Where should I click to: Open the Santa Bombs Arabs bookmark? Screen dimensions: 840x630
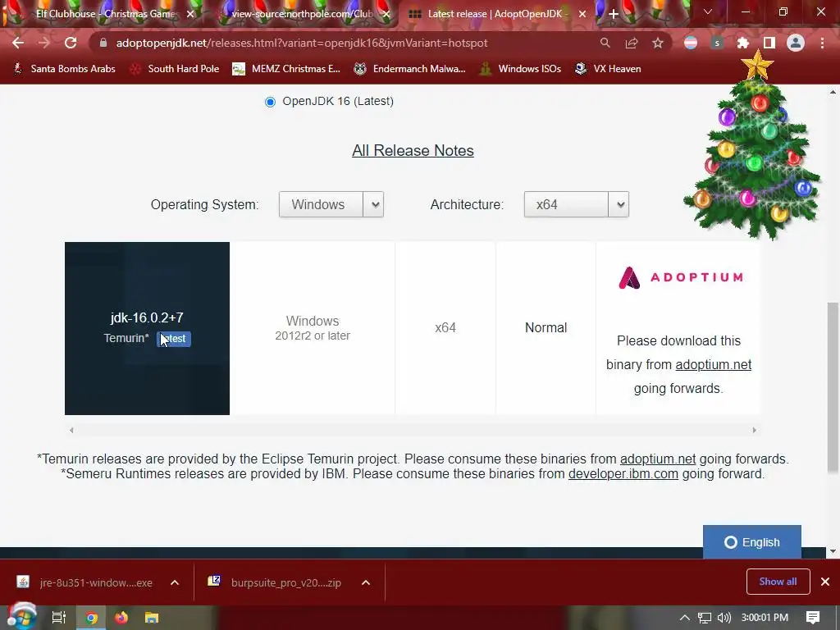64,69
